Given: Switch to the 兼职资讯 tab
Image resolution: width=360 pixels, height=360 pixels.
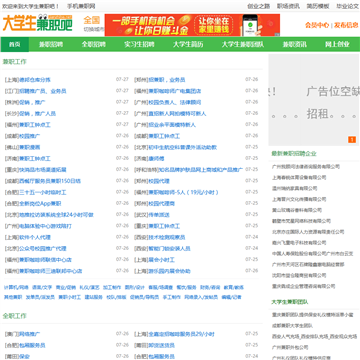Looking at the screenshot, I should coord(295,44).
